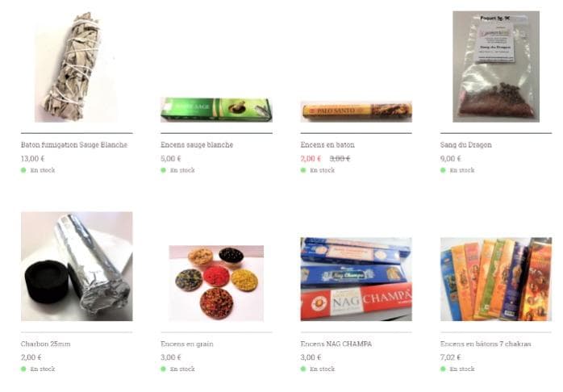Click the Encens NAG CHAMPA title
This screenshot has width=563, height=392.
(x=336, y=344)
